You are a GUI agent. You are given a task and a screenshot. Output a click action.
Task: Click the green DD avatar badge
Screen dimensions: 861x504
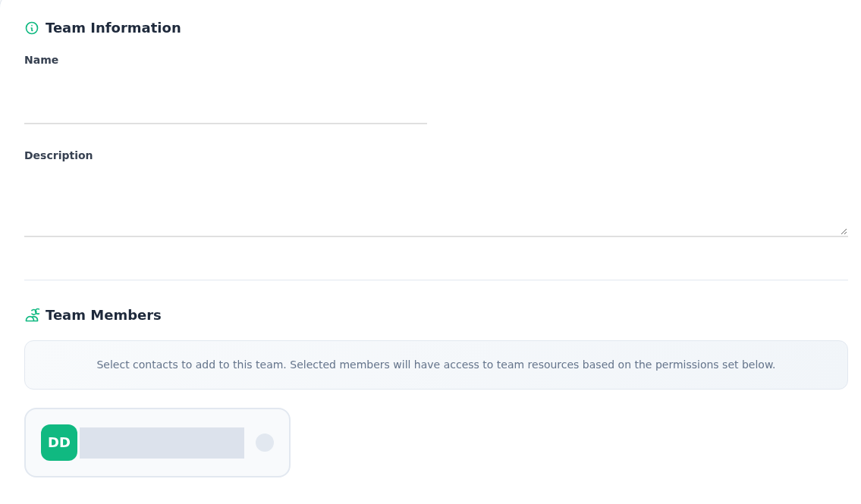point(59,443)
